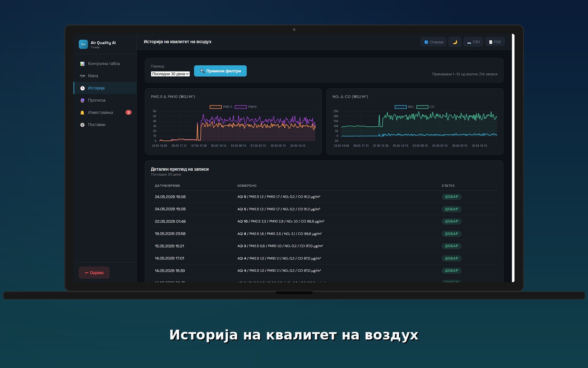Go to the Мапа page
The width and height of the screenshot is (588, 368).
(105, 76)
